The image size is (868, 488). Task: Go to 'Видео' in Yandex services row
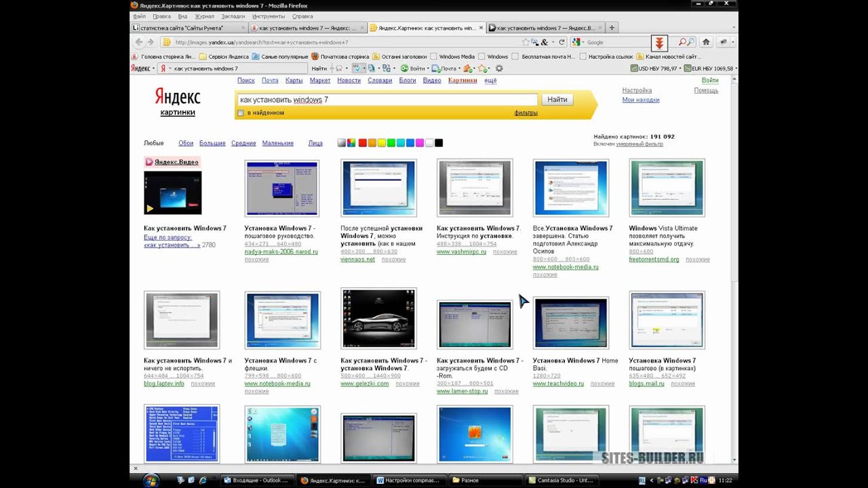tap(432, 81)
